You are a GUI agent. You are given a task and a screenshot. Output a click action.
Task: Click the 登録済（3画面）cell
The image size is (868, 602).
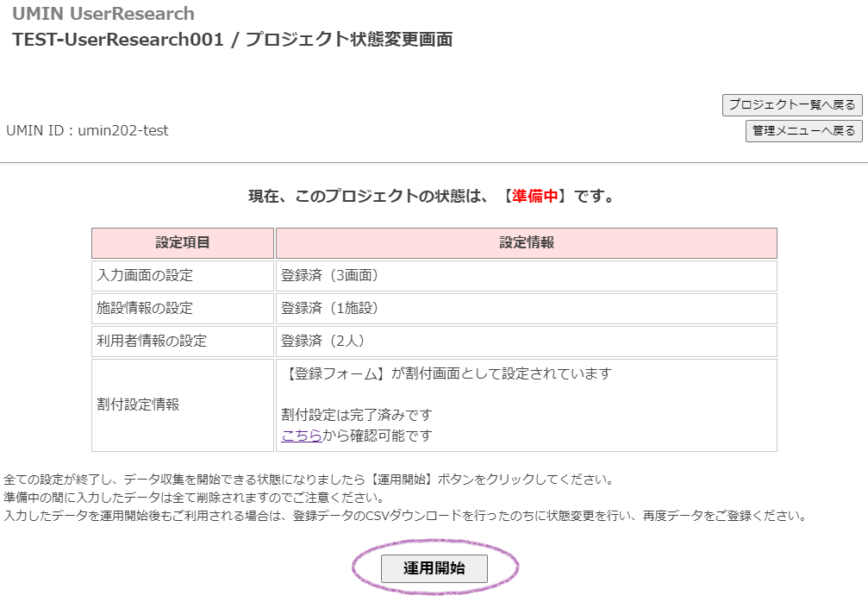(330, 276)
